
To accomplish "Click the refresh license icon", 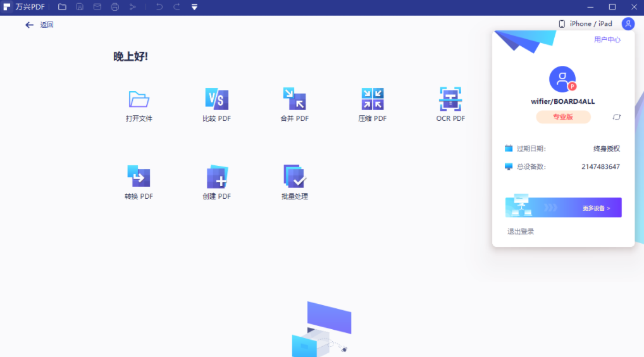I will tap(617, 117).
